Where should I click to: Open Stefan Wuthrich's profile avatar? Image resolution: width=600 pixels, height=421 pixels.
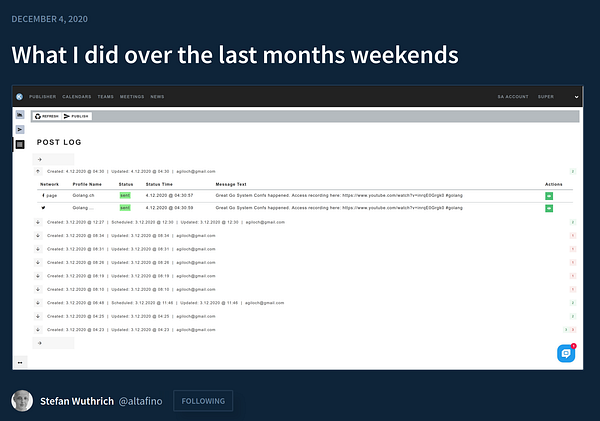[x=22, y=401]
